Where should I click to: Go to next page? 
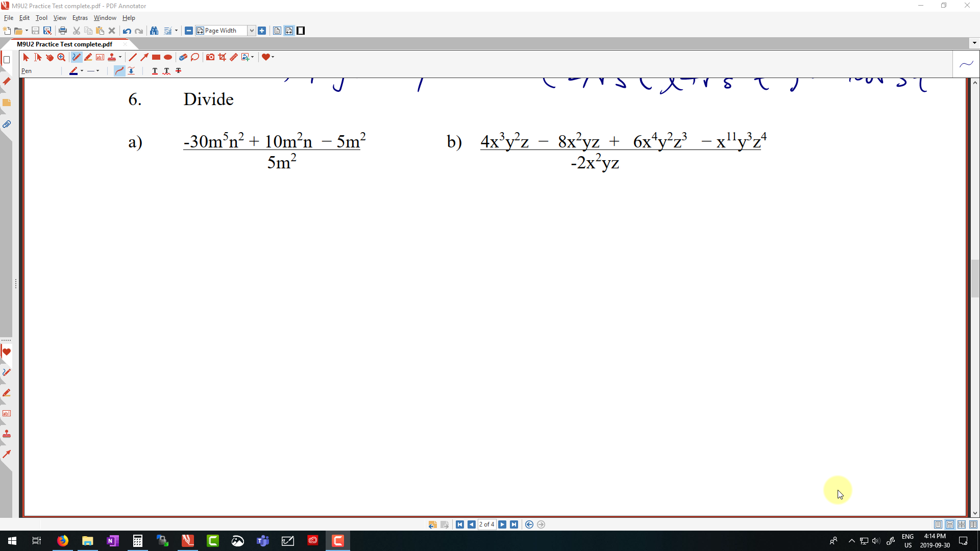(x=502, y=524)
